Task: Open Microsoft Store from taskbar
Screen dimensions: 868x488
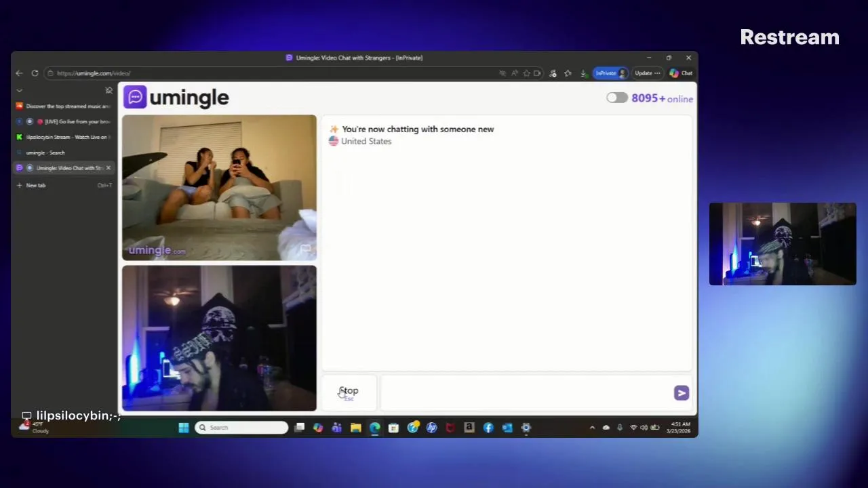Action: click(x=393, y=428)
